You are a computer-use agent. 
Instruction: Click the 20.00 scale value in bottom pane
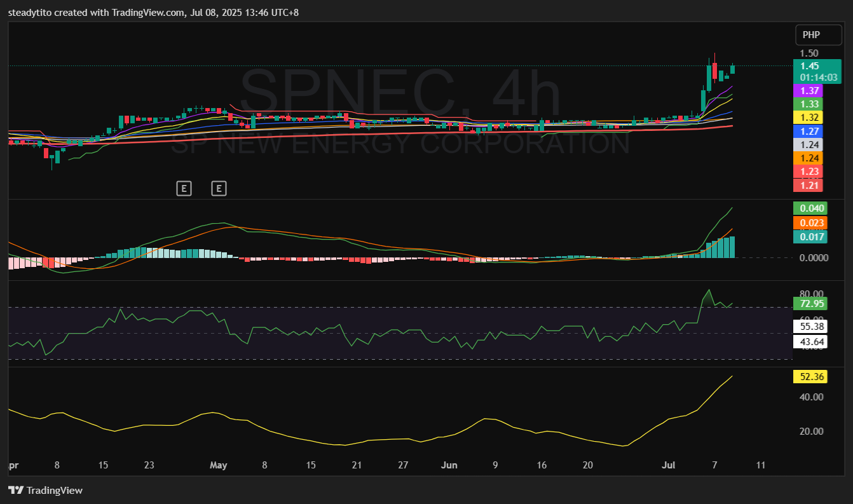[812, 432]
